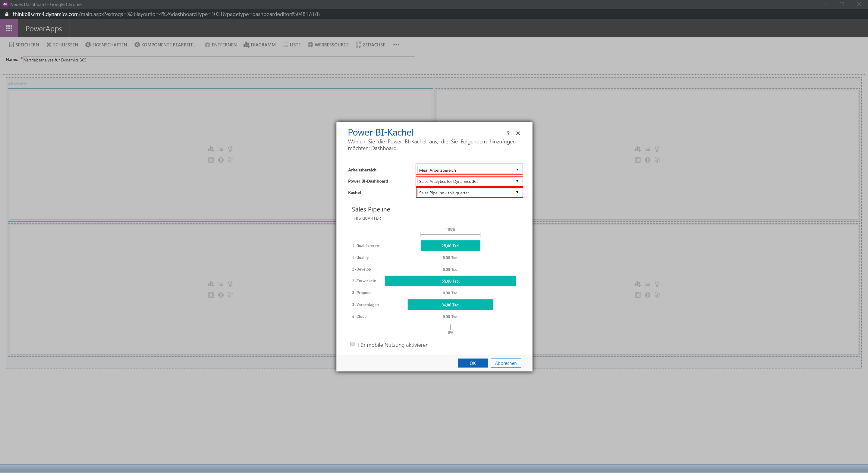Click the '1-Qualify' stage label
The height and width of the screenshot is (473, 868).
coord(360,257)
